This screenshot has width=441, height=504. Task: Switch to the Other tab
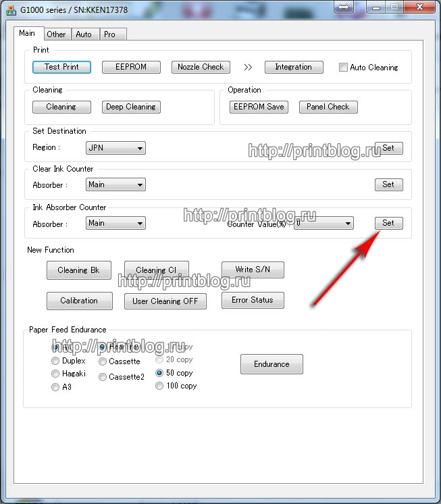[56, 34]
